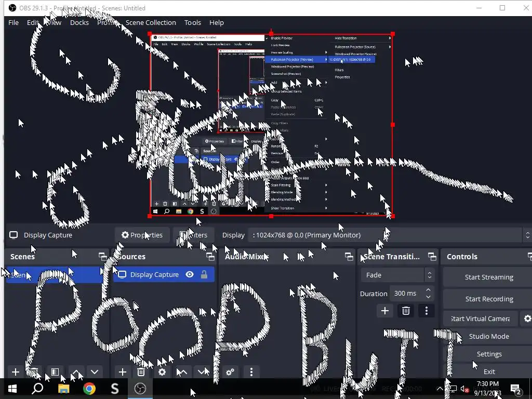
Task: Click Start Streaming button
Action: (488, 277)
